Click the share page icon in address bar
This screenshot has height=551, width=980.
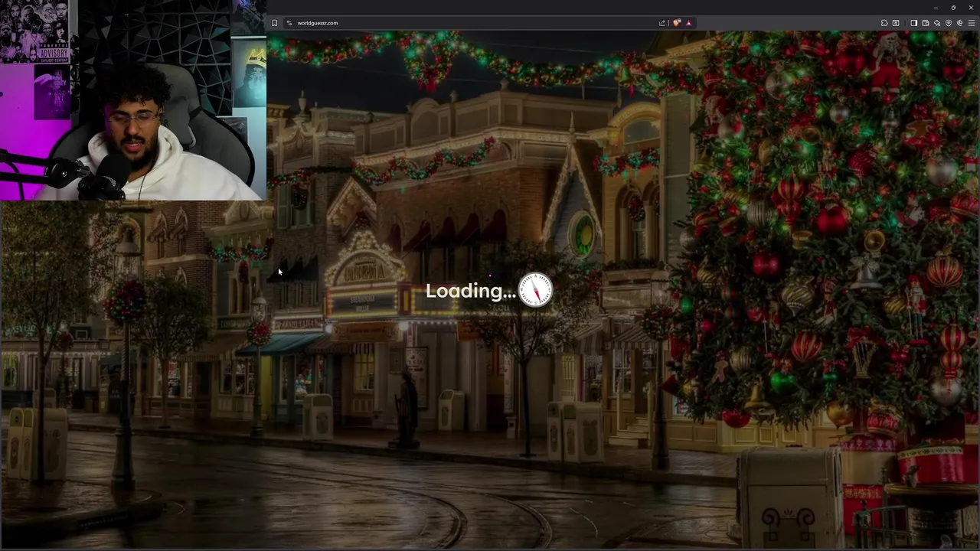point(661,23)
